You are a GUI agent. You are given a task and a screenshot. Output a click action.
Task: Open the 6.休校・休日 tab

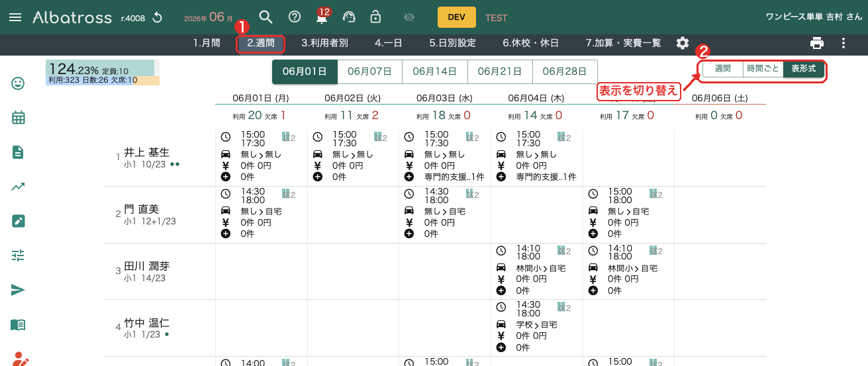[530, 43]
